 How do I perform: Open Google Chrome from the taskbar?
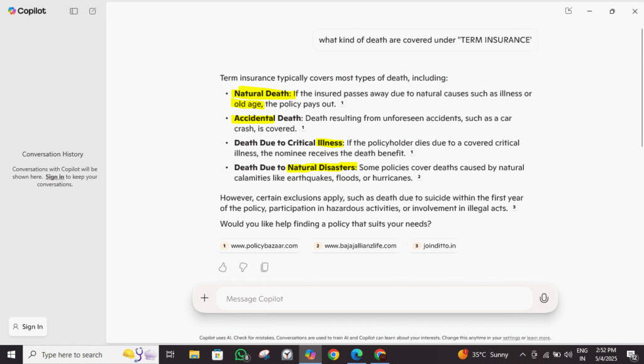[x=333, y=355]
